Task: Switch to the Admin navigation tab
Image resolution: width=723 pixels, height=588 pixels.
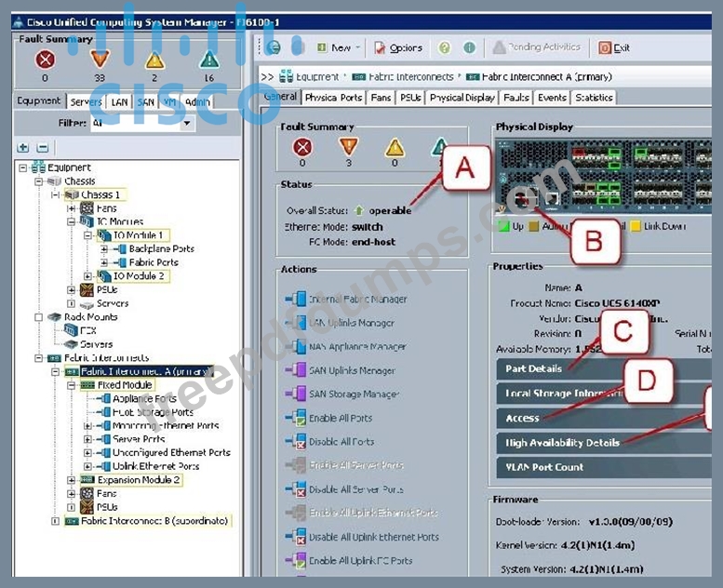Action: pos(197,102)
